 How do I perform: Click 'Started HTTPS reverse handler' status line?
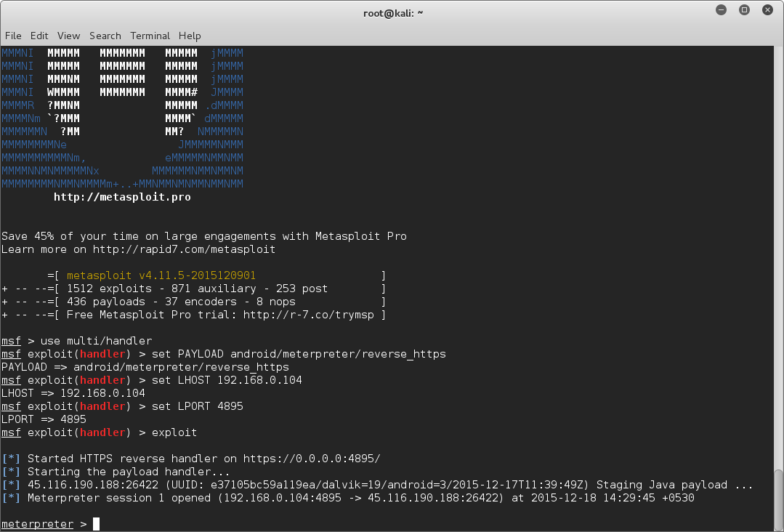191,459
